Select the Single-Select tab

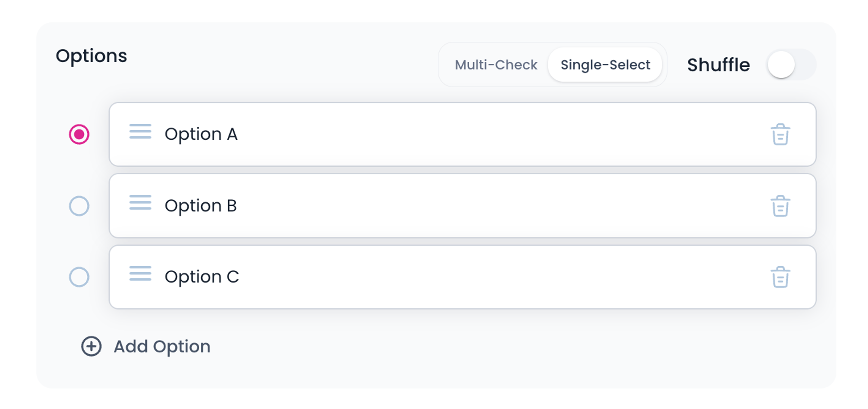605,65
